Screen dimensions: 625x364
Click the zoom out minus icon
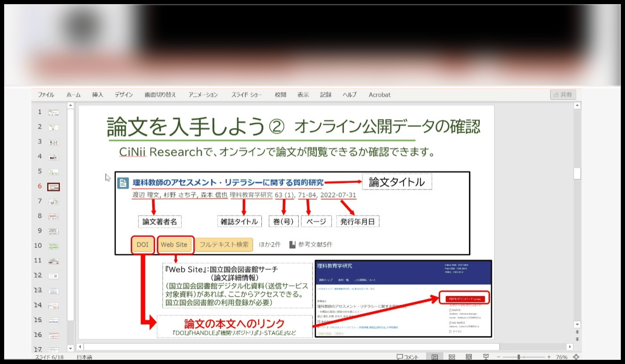click(x=499, y=357)
